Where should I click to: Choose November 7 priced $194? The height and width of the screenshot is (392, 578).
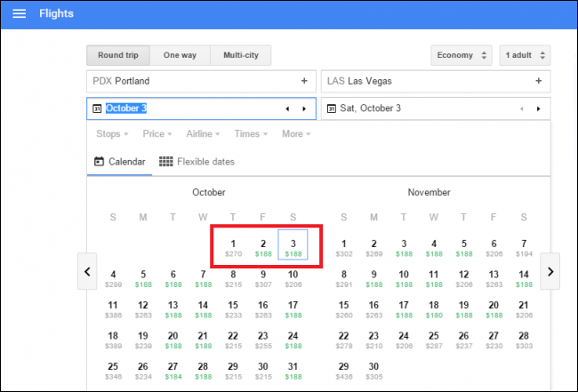coord(524,248)
